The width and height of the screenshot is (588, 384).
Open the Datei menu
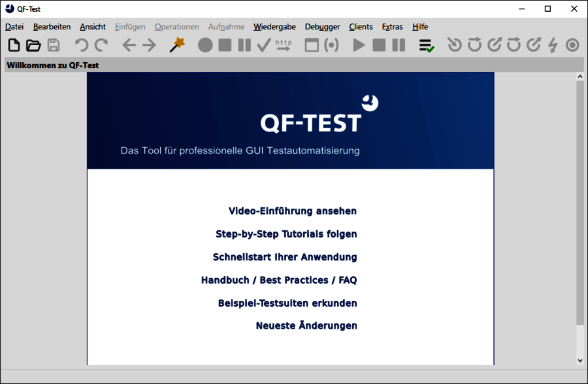pyautogui.click(x=14, y=27)
